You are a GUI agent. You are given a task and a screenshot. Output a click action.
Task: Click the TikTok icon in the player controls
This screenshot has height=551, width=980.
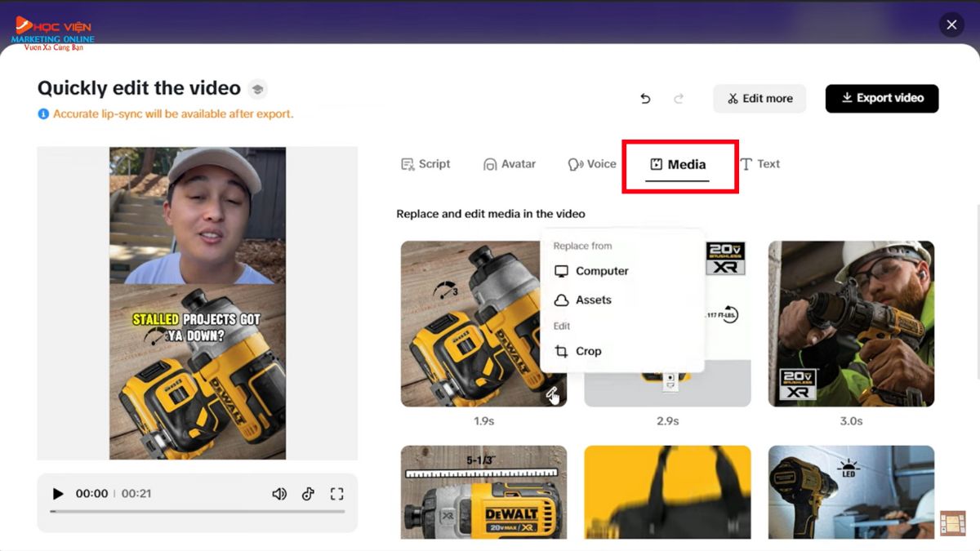[308, 494]
